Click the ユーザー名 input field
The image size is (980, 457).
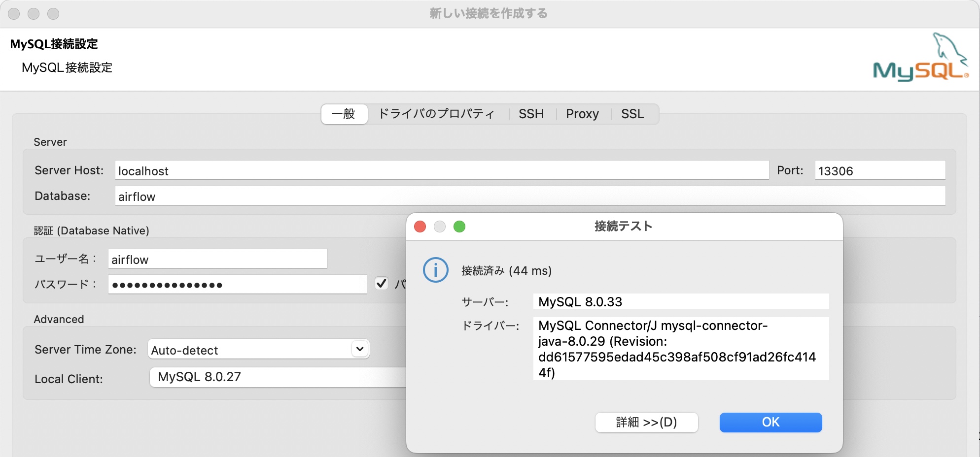pyautogui.click(x=217, y=259)
